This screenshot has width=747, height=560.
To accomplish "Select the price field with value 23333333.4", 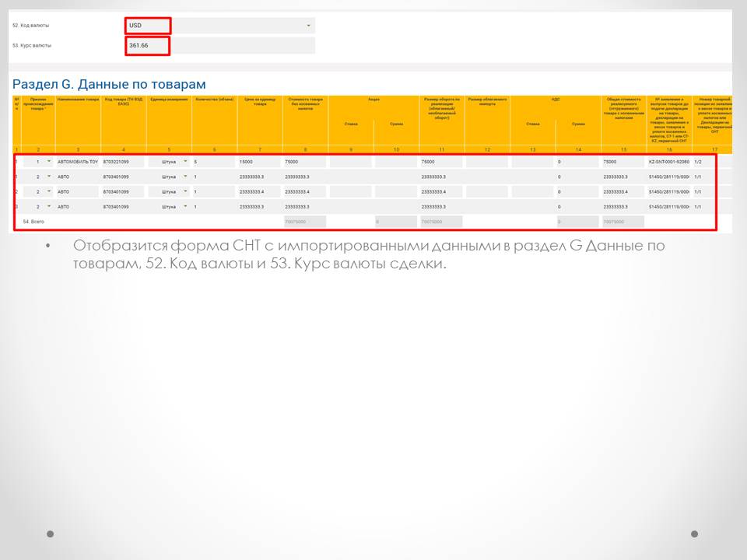I will click(x=259, y=191).
